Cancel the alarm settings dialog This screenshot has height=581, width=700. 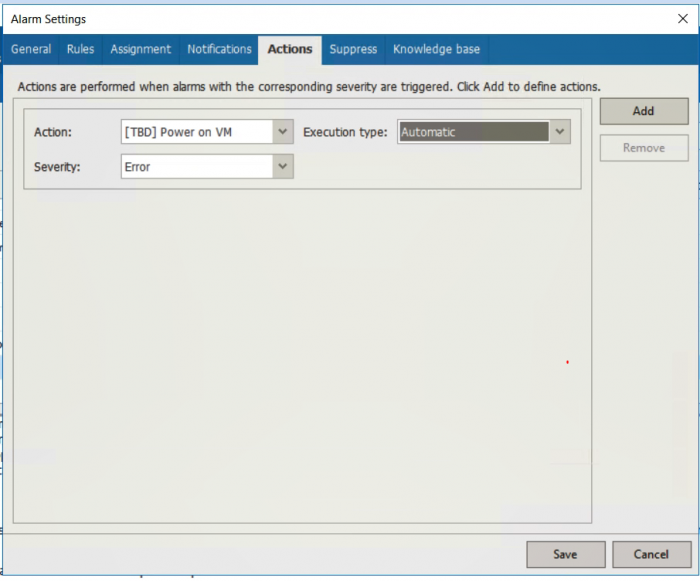coord(651,554)
